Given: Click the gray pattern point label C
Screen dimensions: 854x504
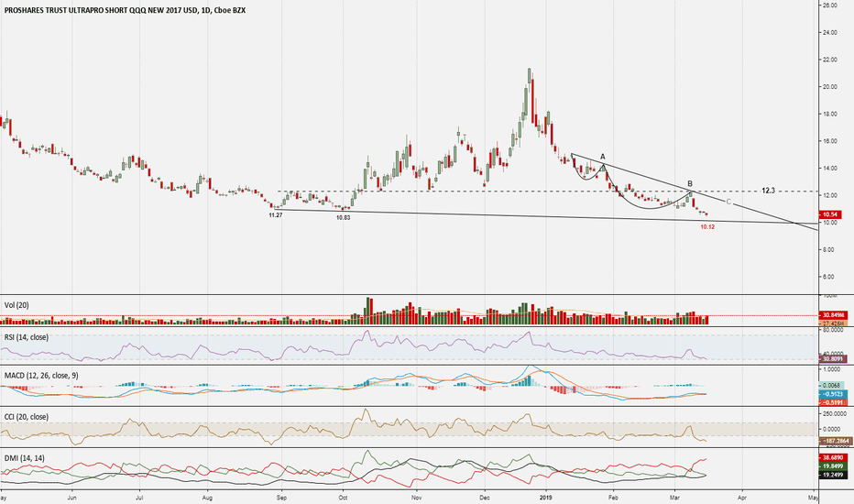Looking at the screenshot, I should pyautogui.click(x=728, y=203).
